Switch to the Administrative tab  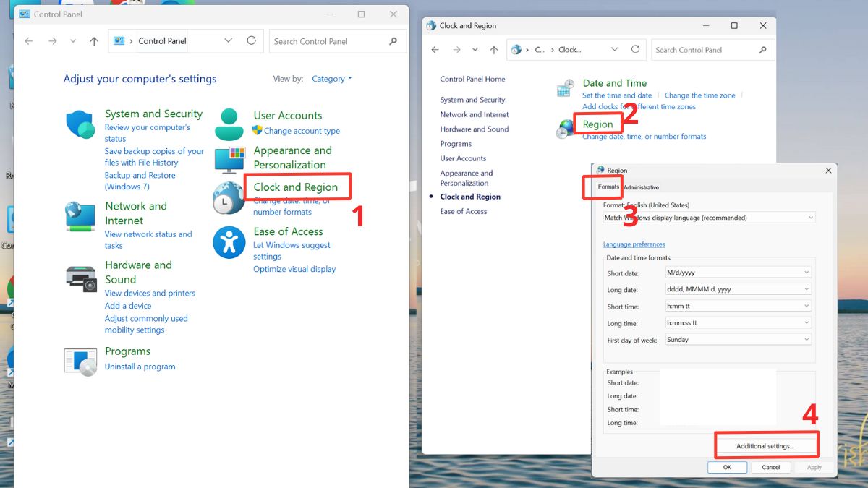(642, 187)
